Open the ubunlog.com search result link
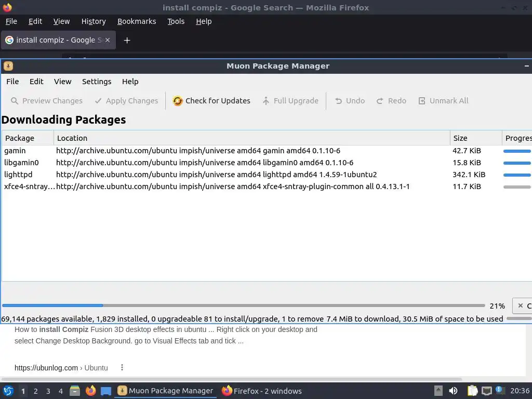Image resolution: width=532 pixels, height=399 pixels. tap(61, 368)
